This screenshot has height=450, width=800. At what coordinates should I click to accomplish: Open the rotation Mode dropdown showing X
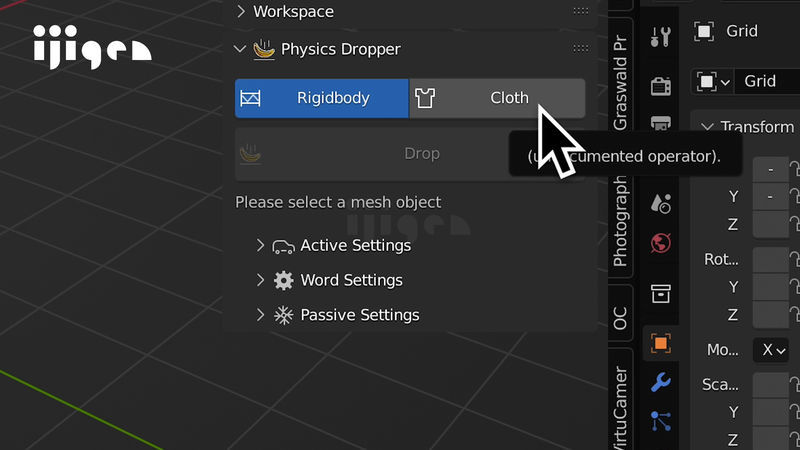coord(773,350)
